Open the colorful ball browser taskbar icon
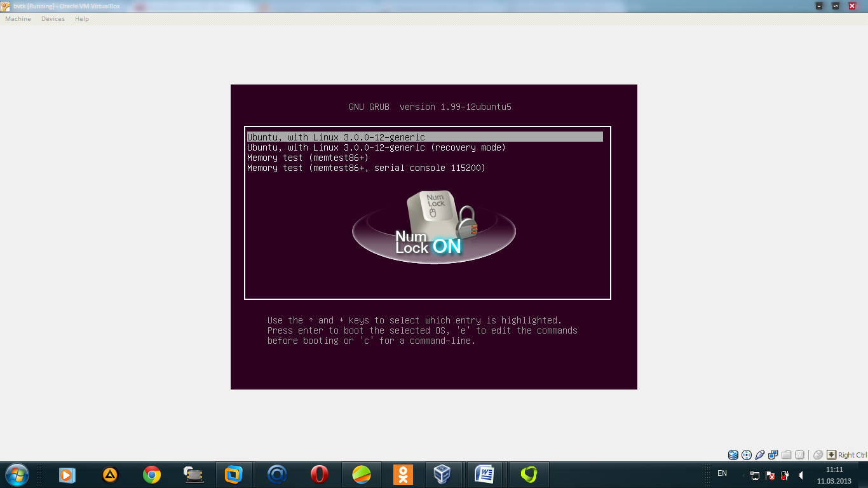Viewport: 868px width, 488px height. (362, 475)
